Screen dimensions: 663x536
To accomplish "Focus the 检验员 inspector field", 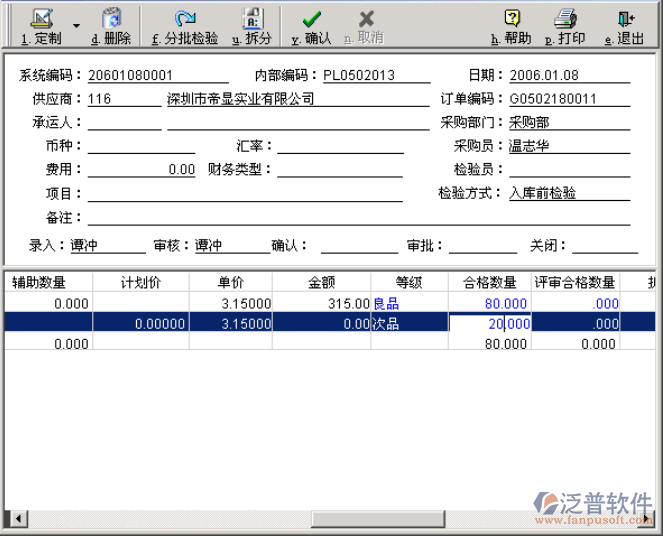I will [568, 170].
